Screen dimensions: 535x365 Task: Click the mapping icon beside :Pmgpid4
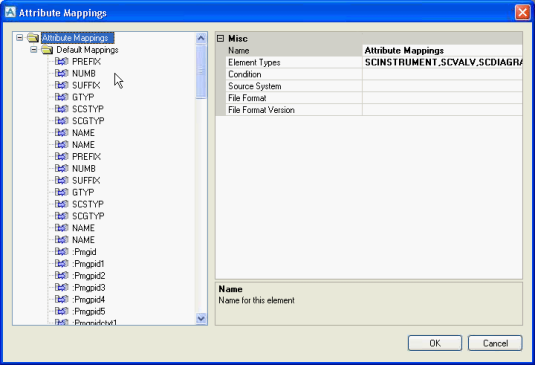pos(61,300)
